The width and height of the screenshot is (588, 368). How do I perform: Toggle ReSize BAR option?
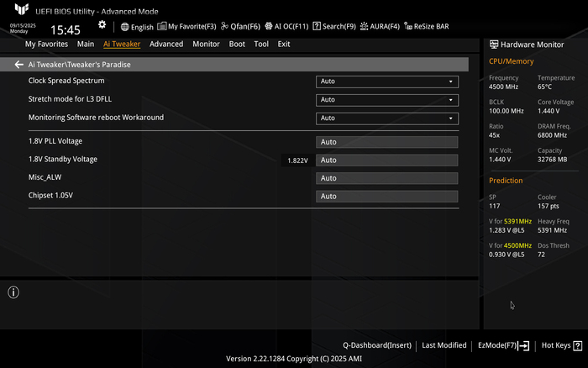coord(427,27)
